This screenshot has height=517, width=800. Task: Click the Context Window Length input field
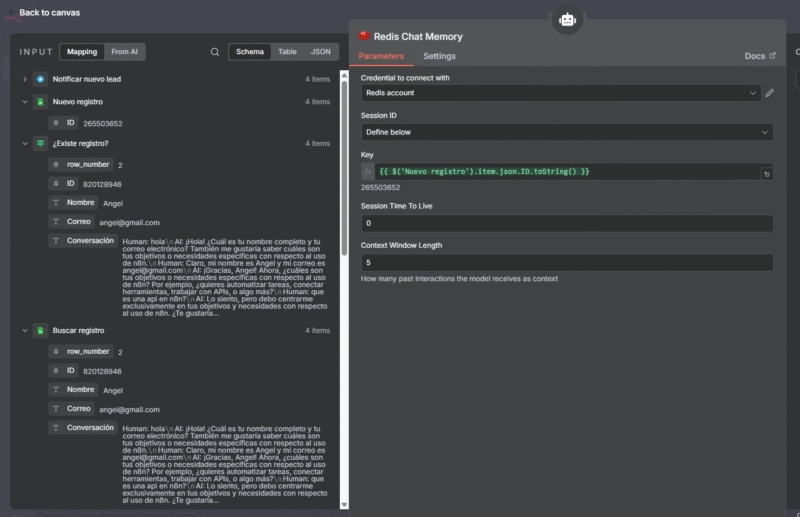click(x=566, y=263)
